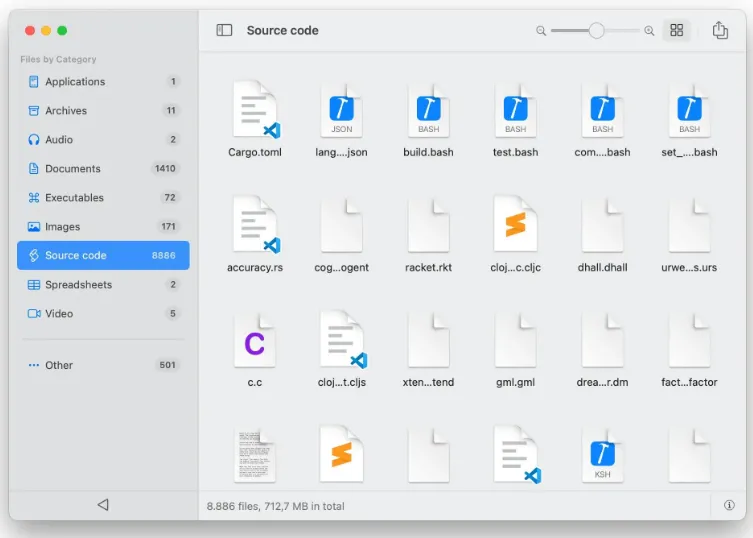Open the Executables category

point(103,197)
